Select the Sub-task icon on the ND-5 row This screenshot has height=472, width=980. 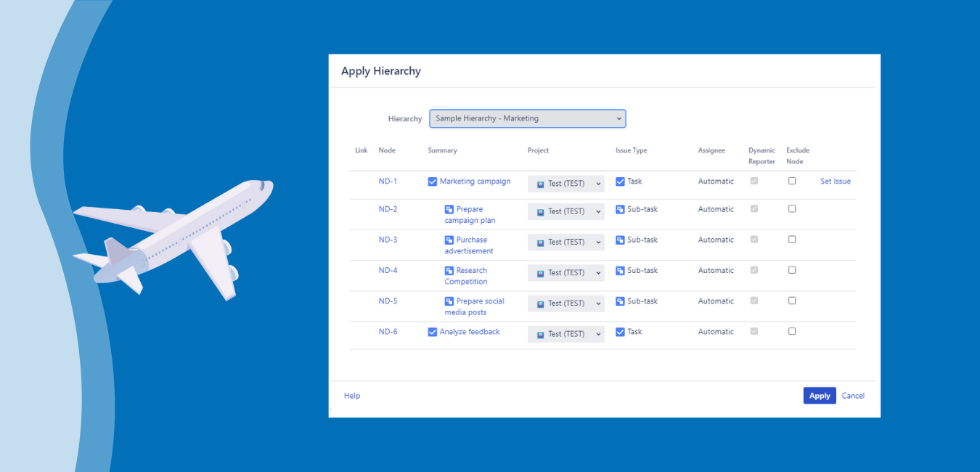621,301
